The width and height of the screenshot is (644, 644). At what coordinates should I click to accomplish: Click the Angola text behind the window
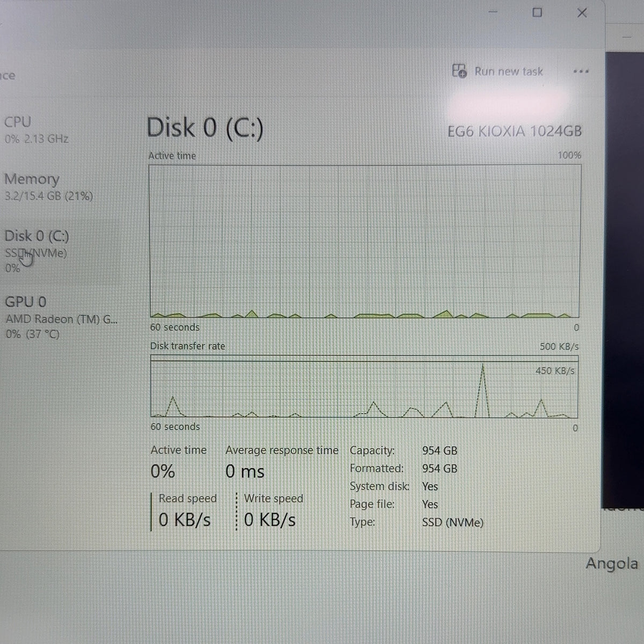[x=612, y=563]
